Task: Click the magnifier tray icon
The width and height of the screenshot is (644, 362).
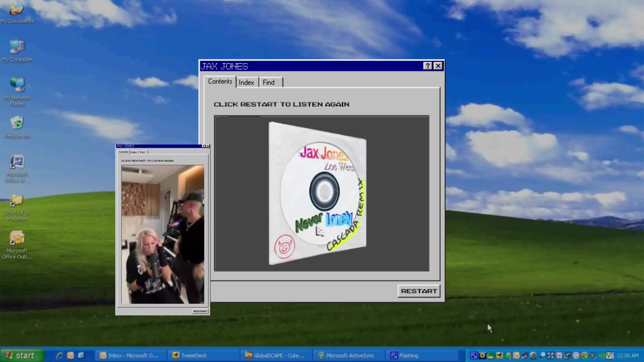Action: point(542,355)
